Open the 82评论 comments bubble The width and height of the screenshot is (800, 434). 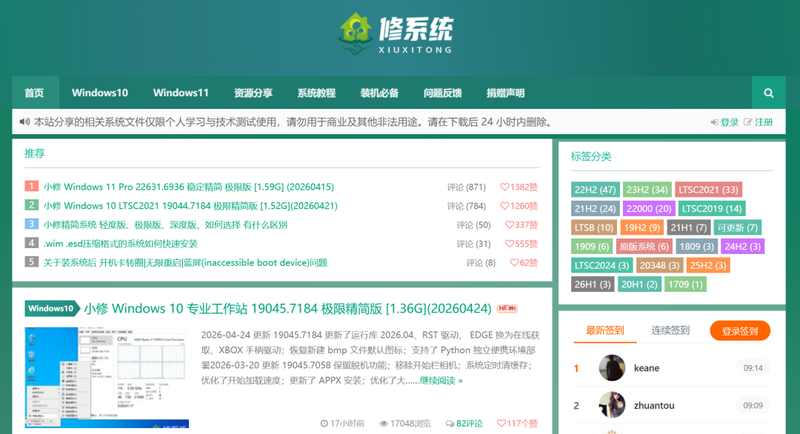[449, 424]
